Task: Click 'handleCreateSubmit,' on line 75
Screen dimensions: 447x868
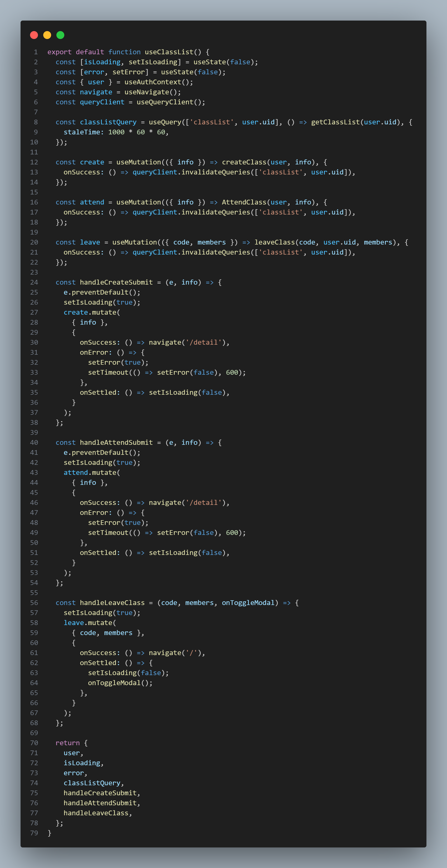Action: coord(102,793)
